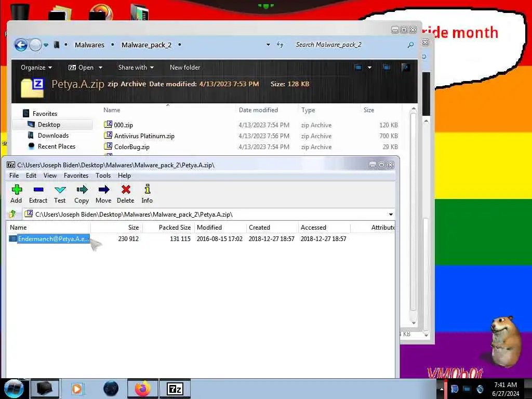This screenshot has height=399, width=532.
Task: Click the Forward button in Explorer
Action: [35, 45]
